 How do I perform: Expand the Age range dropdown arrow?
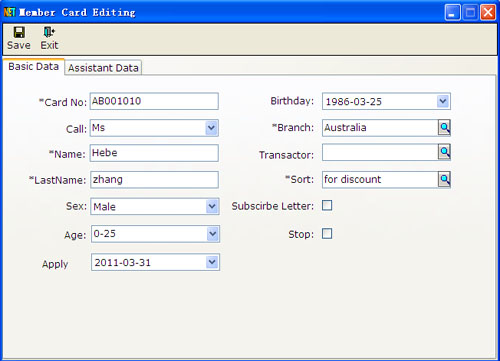tap(212, 234)
